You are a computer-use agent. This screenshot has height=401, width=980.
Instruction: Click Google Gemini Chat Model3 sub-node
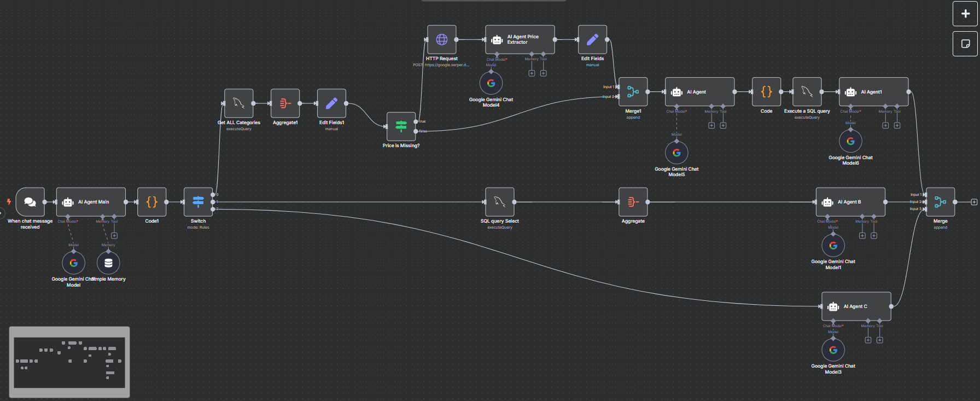pyautogui.click(x=833, y=350)
